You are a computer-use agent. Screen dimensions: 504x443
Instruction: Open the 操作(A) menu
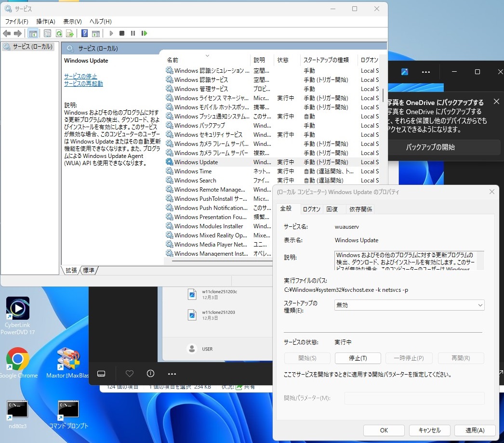(x=46, y=22)
